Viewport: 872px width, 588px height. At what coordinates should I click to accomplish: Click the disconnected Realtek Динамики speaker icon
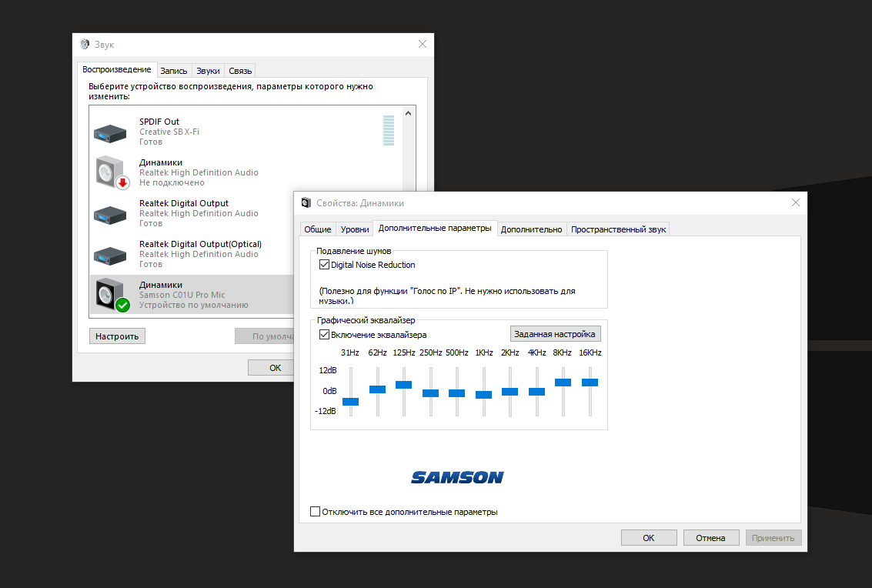(x=112, y=172)
